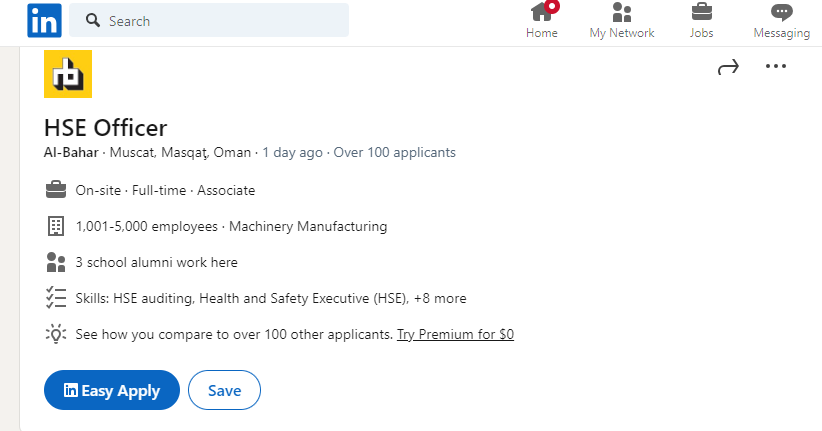Open the Jobs section
The image size is (822, 431).
point(701,21)
